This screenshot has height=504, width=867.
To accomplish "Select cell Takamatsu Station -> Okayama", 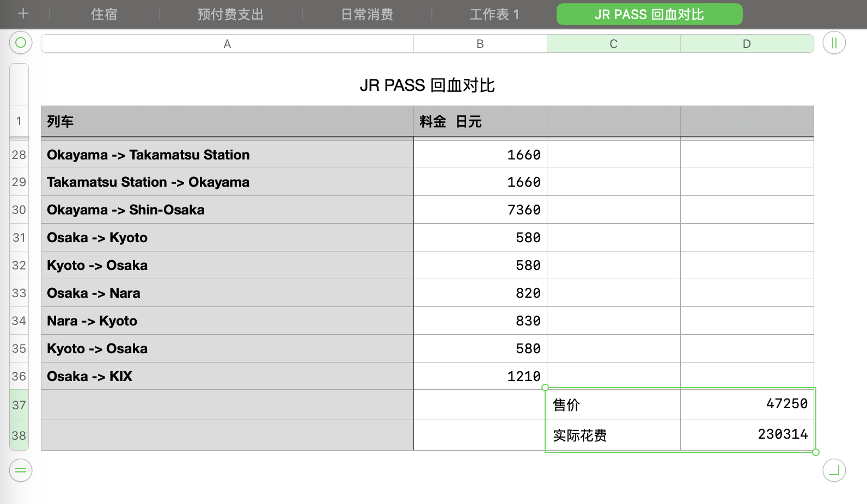I will pos(227,182).
